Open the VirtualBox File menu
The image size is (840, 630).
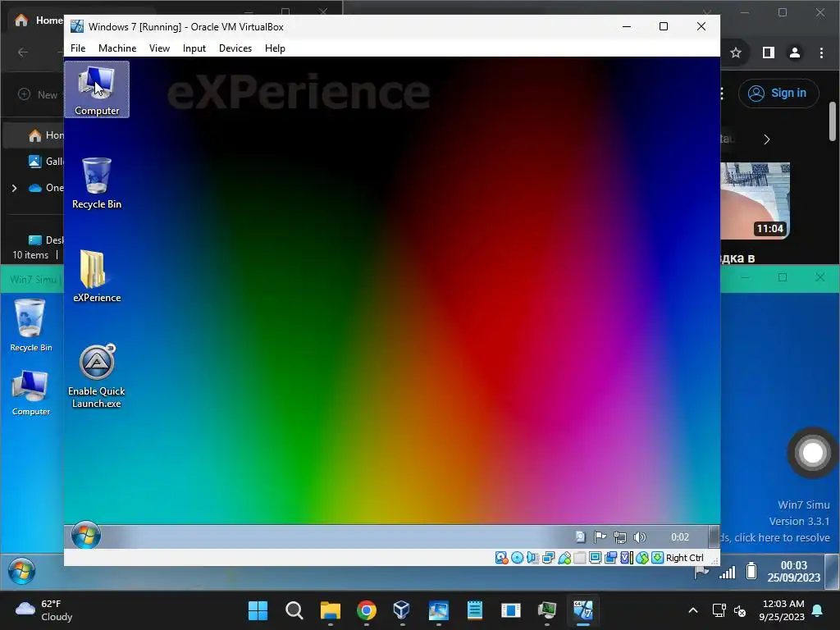coord(78,48)
